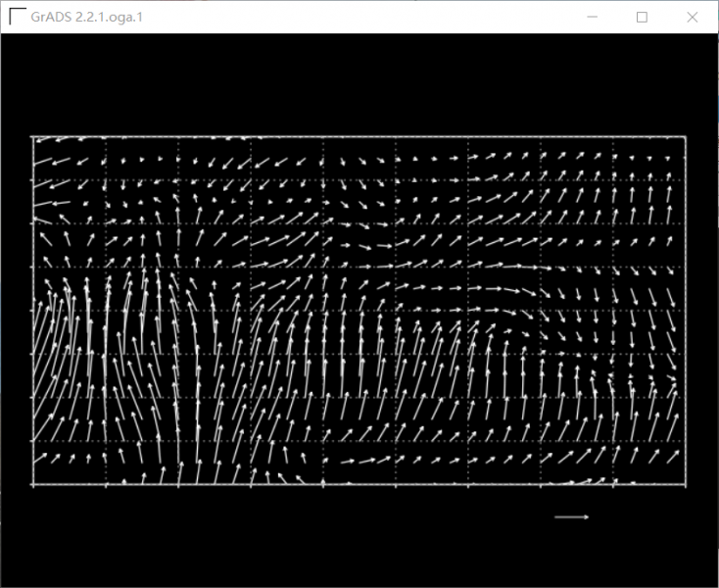The image size is (719, 588).
Task: Click the reference vector arrow below the plot
Action: point(572,516)
